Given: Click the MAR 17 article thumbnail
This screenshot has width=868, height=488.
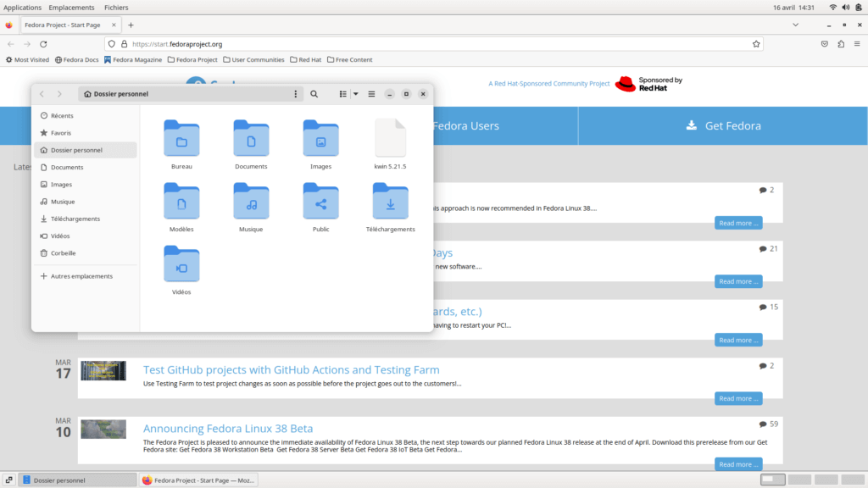Looking at the screenshot, I should pos(103,371).
